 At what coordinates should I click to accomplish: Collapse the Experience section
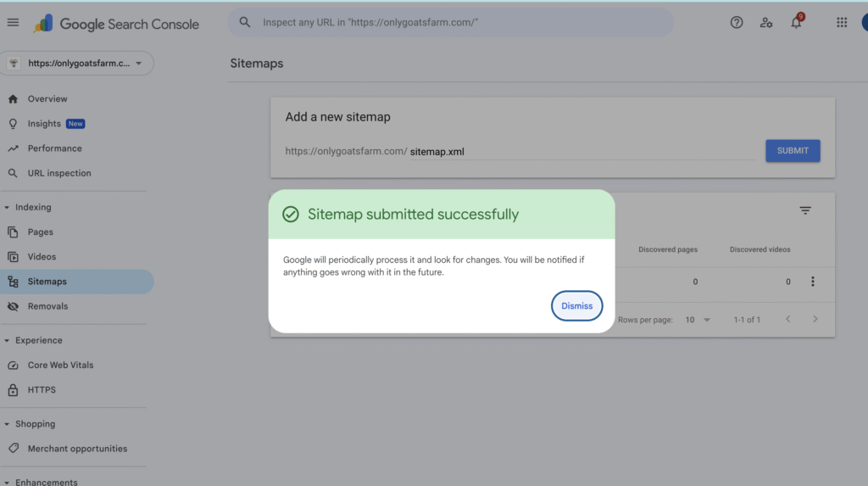click(7, 341)
